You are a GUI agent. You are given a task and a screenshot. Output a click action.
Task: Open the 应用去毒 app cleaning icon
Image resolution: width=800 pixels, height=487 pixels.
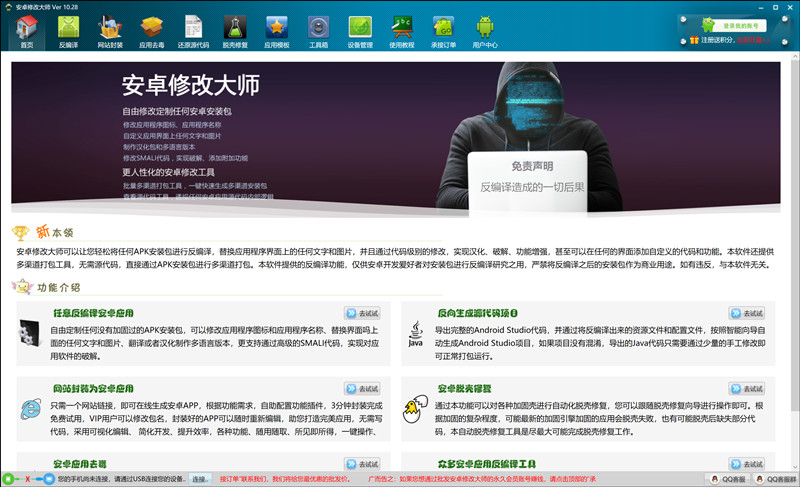(x=152, y=31)
